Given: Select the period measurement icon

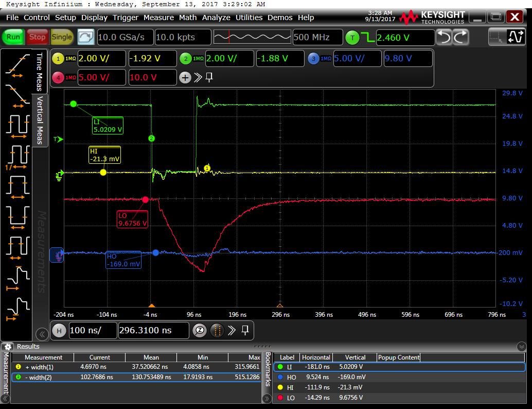Looking at the screenshot, I should click(x=17, y=126).
